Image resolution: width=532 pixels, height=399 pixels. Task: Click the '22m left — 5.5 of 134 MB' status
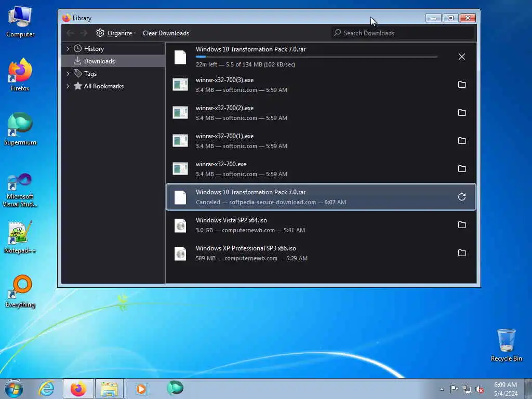click(245, 64)
